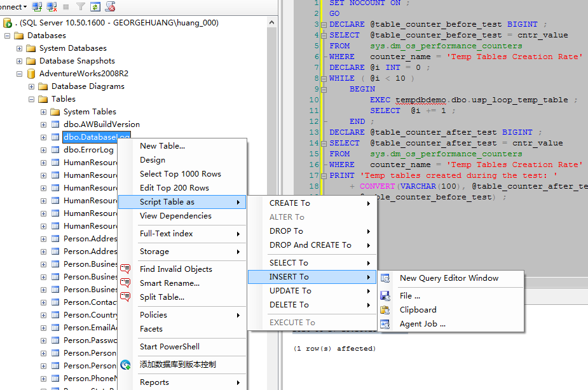
Task: Choose Design from context menu
Action: coord(182,160)
